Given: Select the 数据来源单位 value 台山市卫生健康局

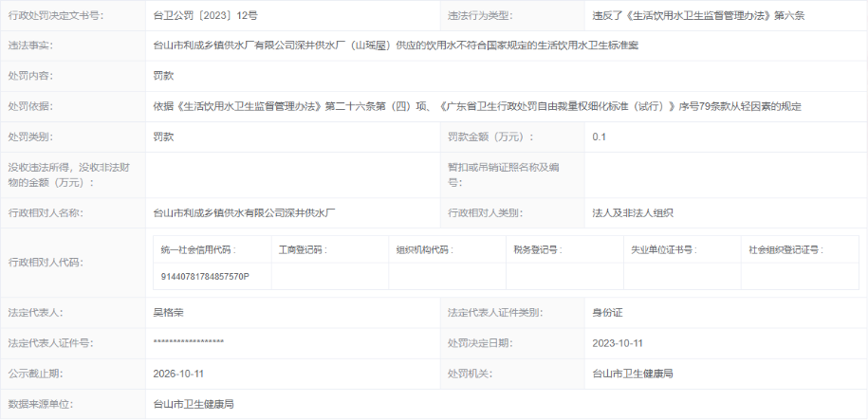Looking at the screenshot, I should tap(194, 404).
